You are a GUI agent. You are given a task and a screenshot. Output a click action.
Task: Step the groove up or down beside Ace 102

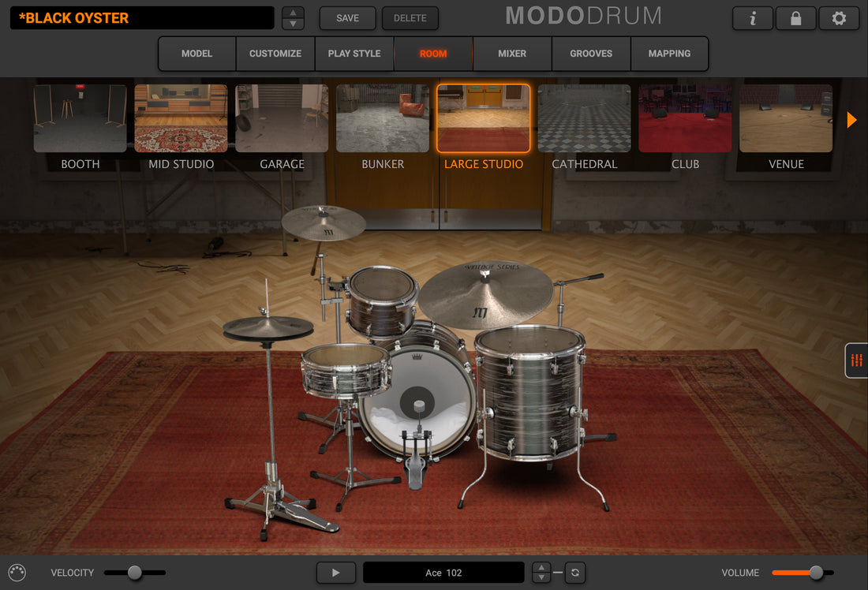(x=541, y=573)
